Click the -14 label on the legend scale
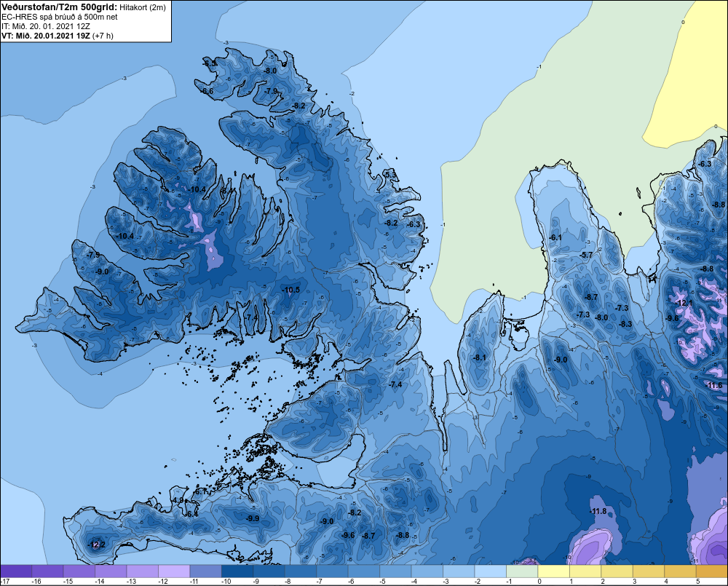The height and width of the screenshot is (586, 728). (x=100, y=582)
